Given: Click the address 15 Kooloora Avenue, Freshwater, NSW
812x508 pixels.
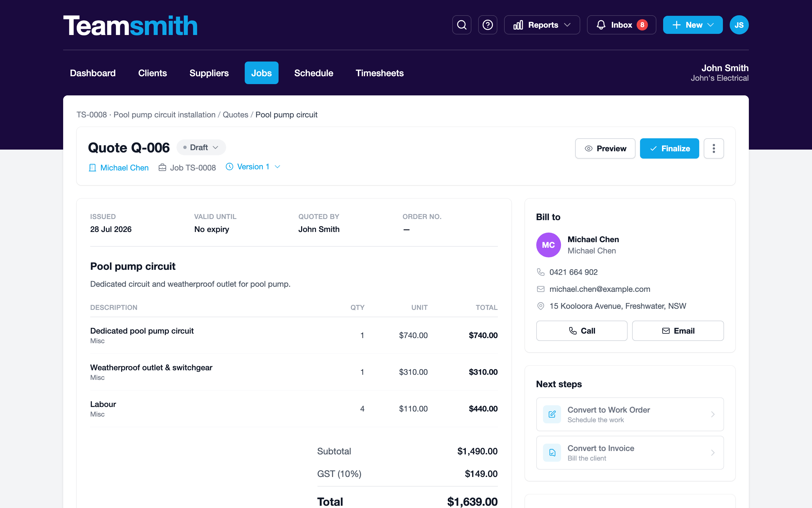Looking at the screenshot, I should pos(618,306).
